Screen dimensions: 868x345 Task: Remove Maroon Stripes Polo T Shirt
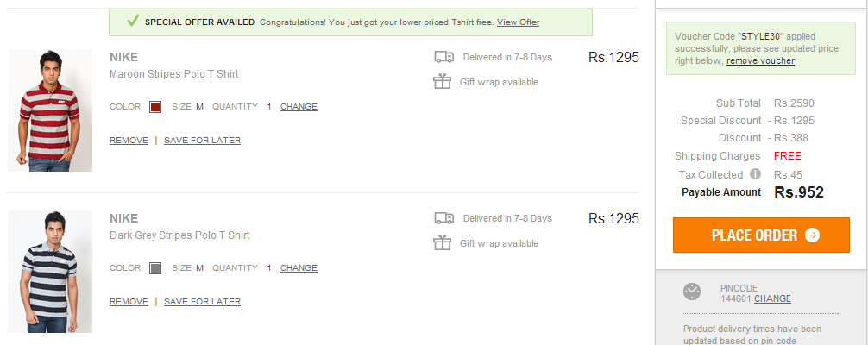coord(129,141)
